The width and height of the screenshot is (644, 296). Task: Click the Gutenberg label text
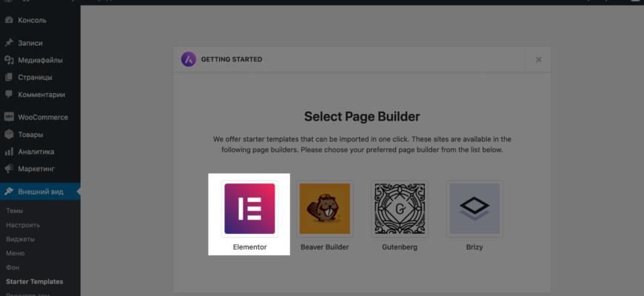pyautogui.click(x=400, y=247)
